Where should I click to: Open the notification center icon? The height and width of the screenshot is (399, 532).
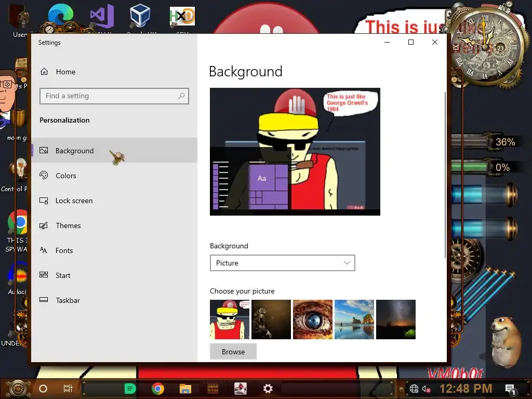click(x=510, y=389)
